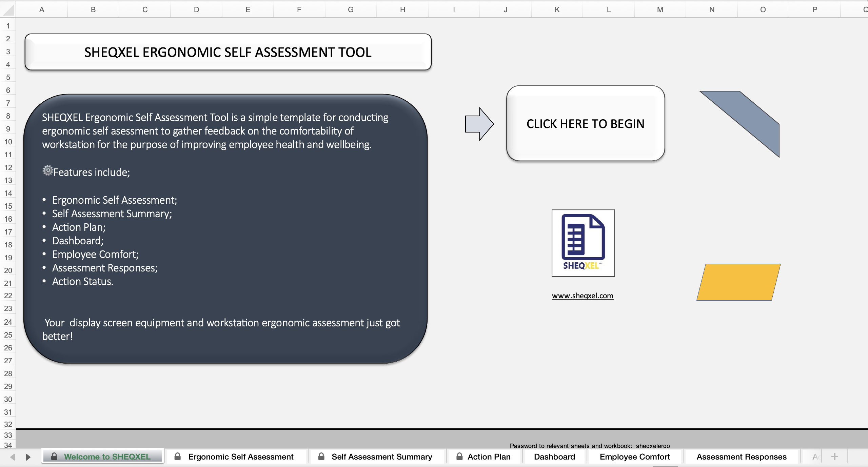The image size is (868, 467).
Task: Select the yellow parallelogram shape
Action: click(x=738, y=282)
